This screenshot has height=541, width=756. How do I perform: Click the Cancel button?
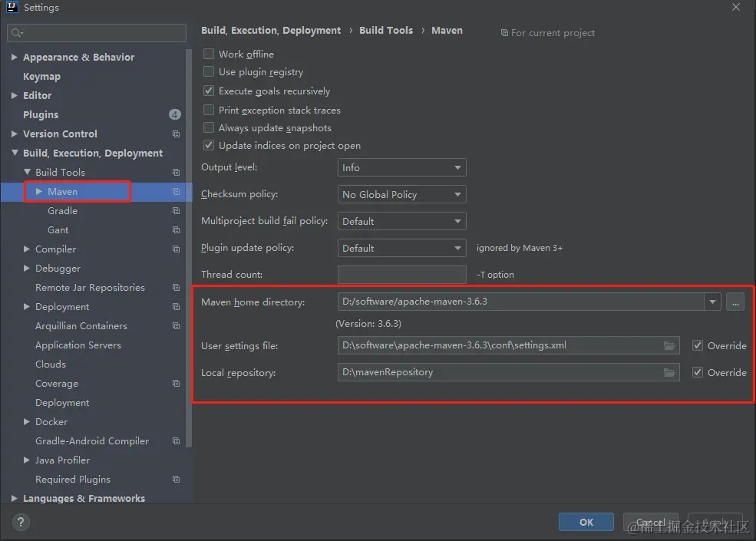click(651, 522)
